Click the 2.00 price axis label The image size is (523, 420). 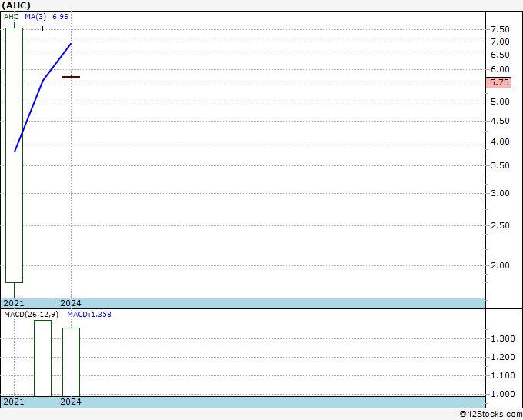(x=500, y=266)
